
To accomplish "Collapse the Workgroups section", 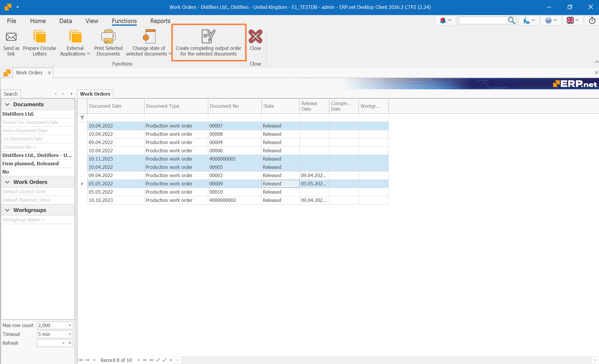I will point(7,210).
